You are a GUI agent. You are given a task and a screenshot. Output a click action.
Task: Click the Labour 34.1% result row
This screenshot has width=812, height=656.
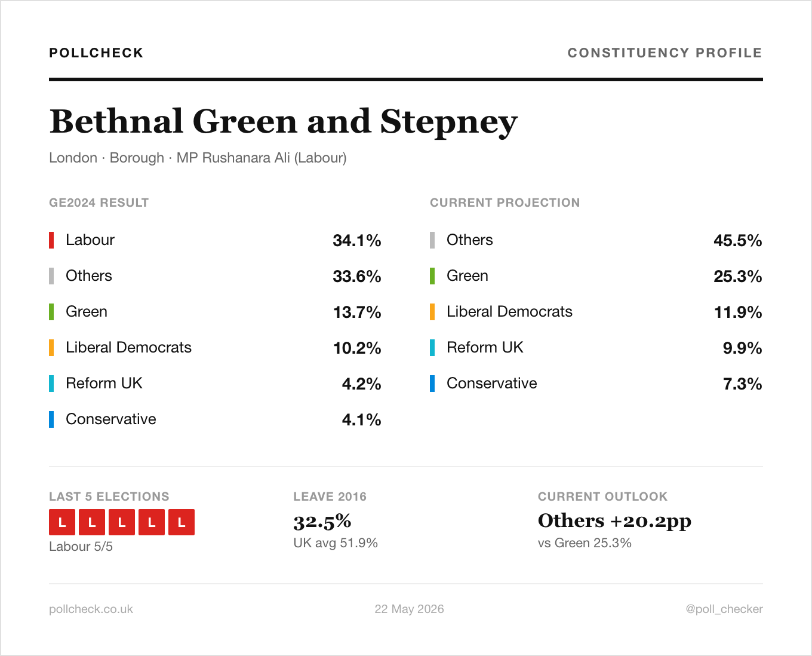(x=215, y=240)
